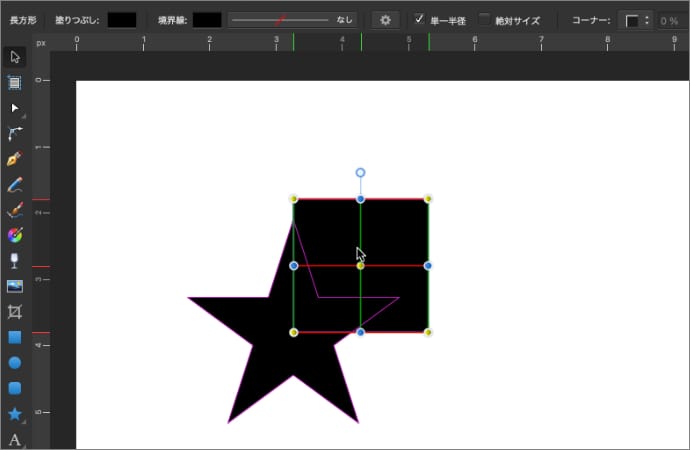Select the Vector Brush tool

coord(15,210)
